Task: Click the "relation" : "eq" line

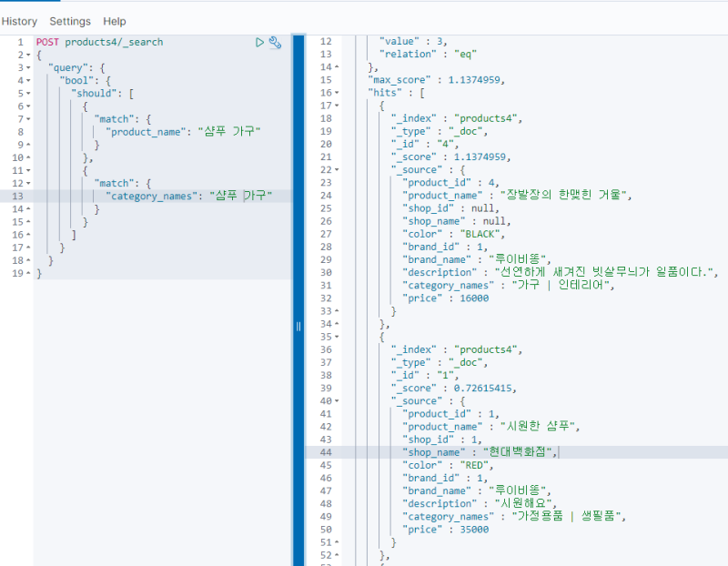Action: click(428, 55)
